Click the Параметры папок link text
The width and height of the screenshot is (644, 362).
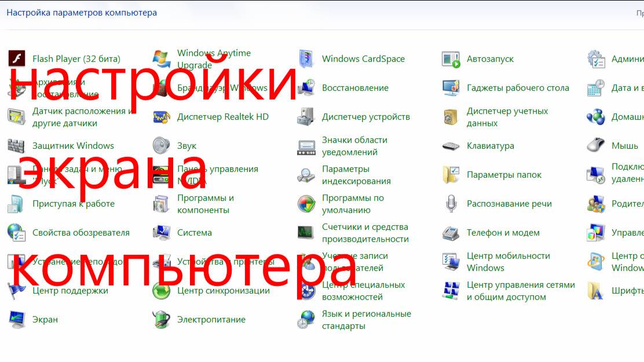(504, 175)
